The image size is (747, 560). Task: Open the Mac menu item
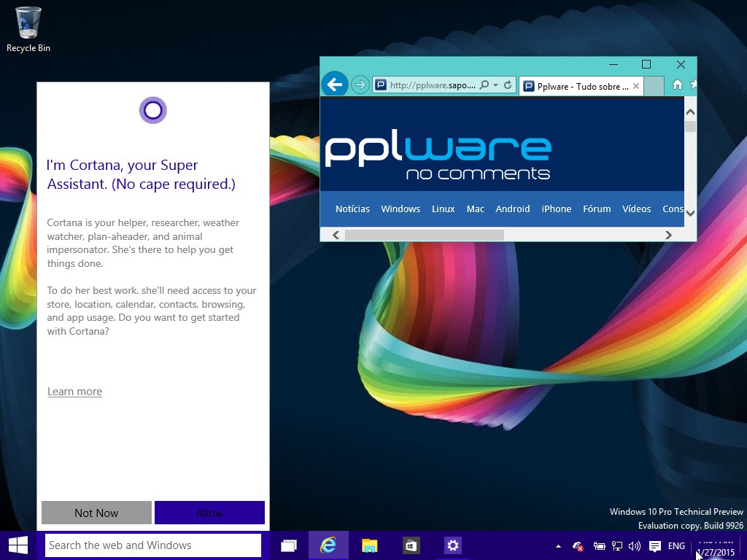[x=476, y=209]
